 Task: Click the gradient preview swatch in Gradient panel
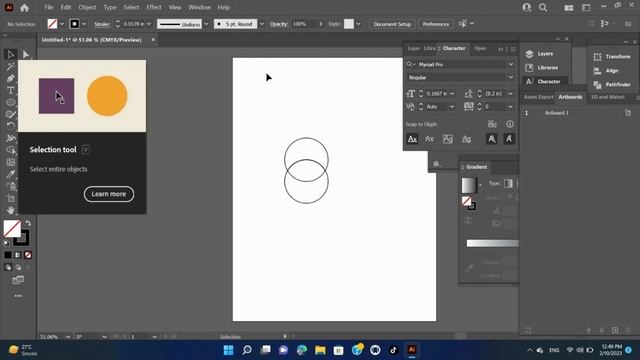pyautogui.click(x=469, y=185)
